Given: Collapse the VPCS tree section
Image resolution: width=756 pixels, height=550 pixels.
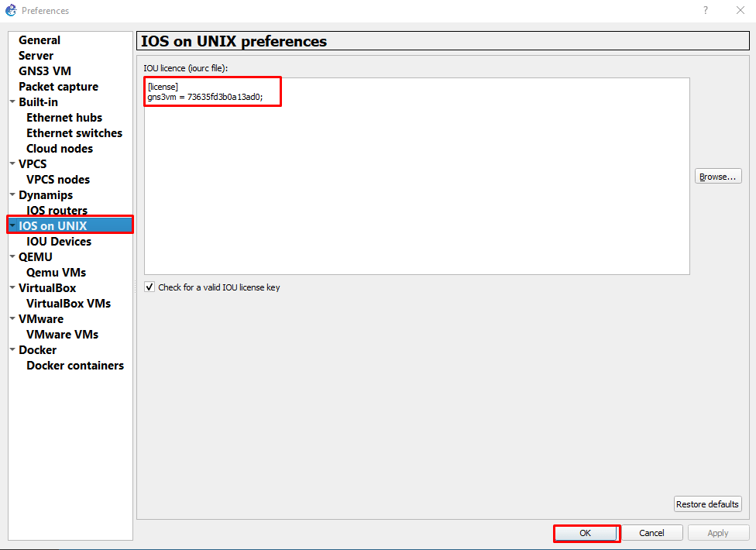Looking at the screenshot, I should tap(12, 163).
